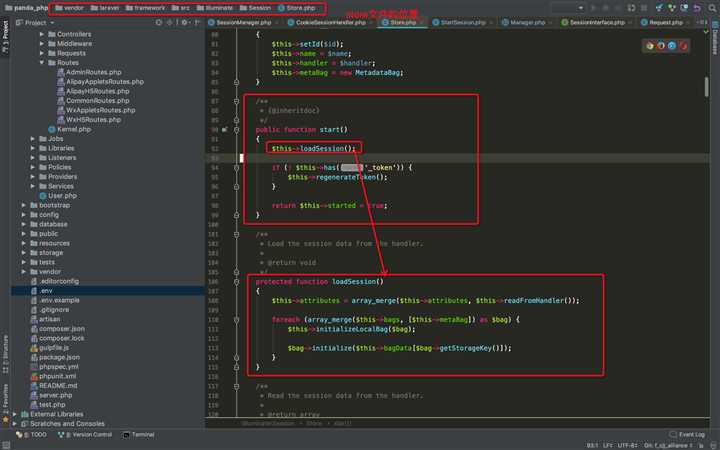
Task: Click the locate/scroll-from-source icon in Project panel
Action: click(x=158, y=22)
